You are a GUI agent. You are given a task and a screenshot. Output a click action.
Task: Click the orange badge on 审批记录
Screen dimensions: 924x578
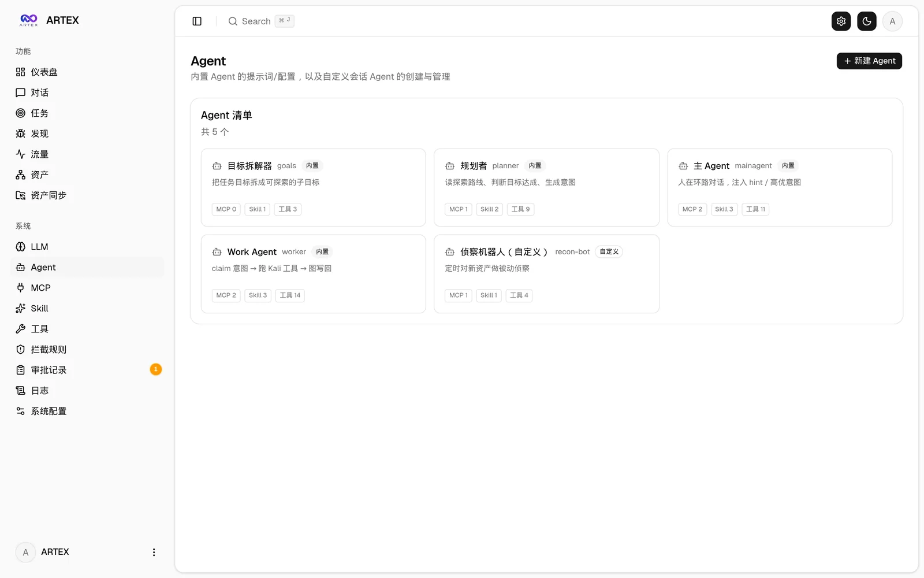tap(156, 369)
